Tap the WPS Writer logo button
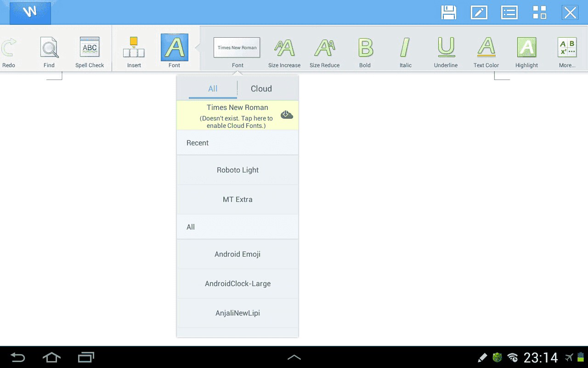The image size is (588, 368). (x=30, y=12)
